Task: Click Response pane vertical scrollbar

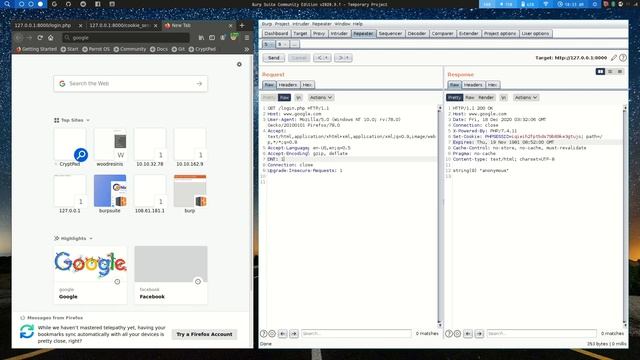Action: 625,216
